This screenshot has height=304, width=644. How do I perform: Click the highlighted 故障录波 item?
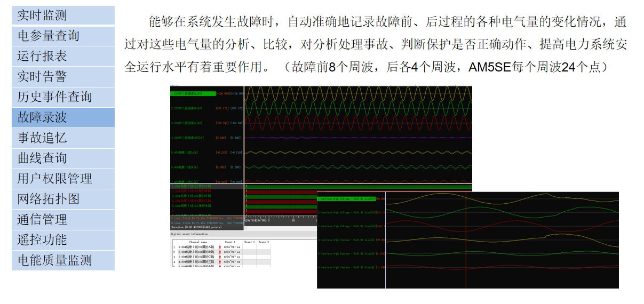pos(63,117)
